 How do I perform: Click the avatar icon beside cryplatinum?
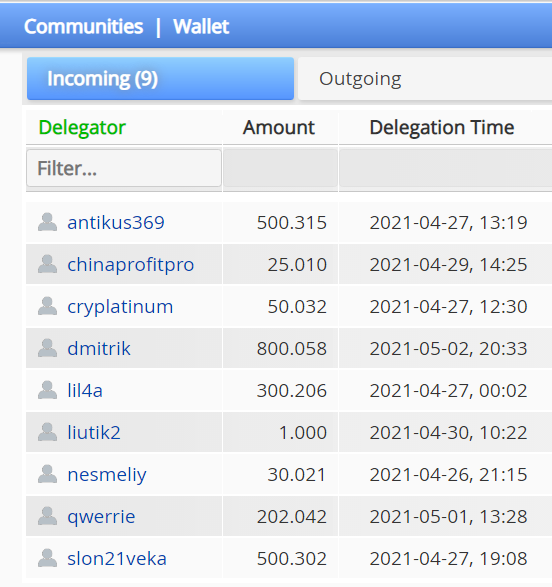tap(48, 306)
